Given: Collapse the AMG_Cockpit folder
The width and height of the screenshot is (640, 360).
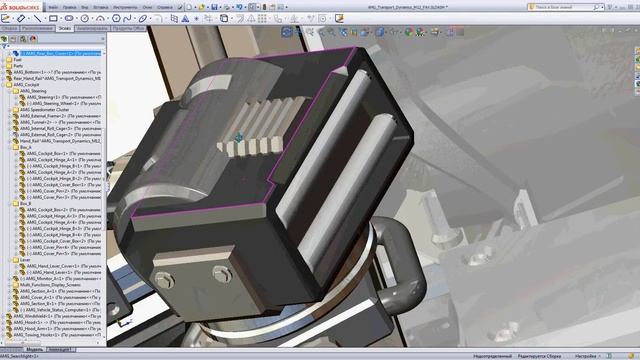Looking at the screenshot, I should pyautogui.click(x=3, y=84).
